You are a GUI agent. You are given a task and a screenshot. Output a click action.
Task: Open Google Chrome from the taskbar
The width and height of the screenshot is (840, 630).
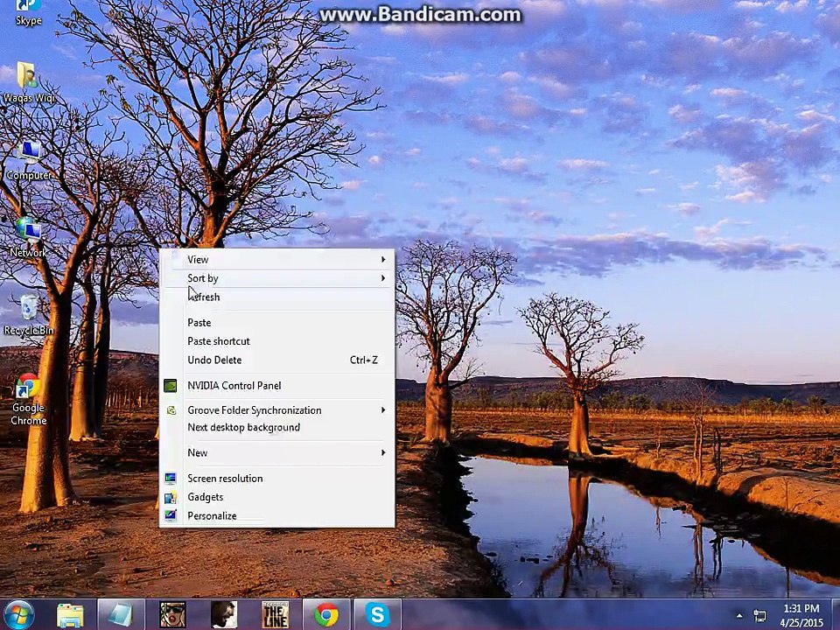326,615
